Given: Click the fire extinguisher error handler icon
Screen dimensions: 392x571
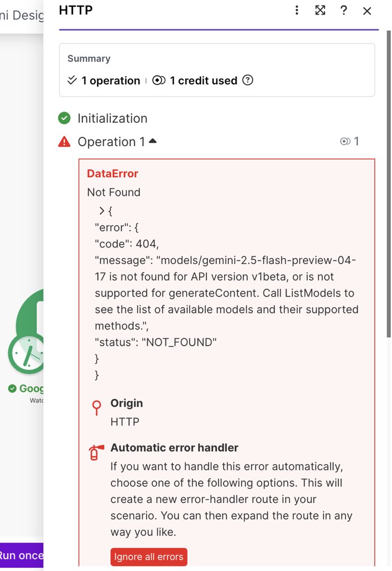Looking at the screenshot, I should (x=96, y=453).
